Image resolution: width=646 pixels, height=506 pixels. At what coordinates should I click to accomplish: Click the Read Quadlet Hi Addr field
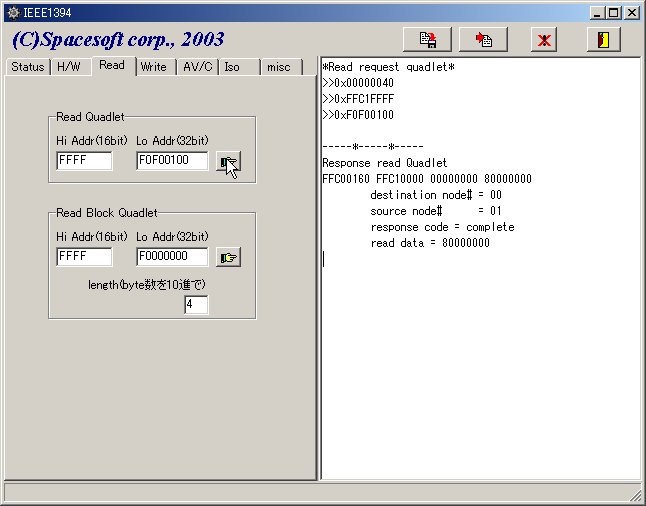tap(84, 161)
